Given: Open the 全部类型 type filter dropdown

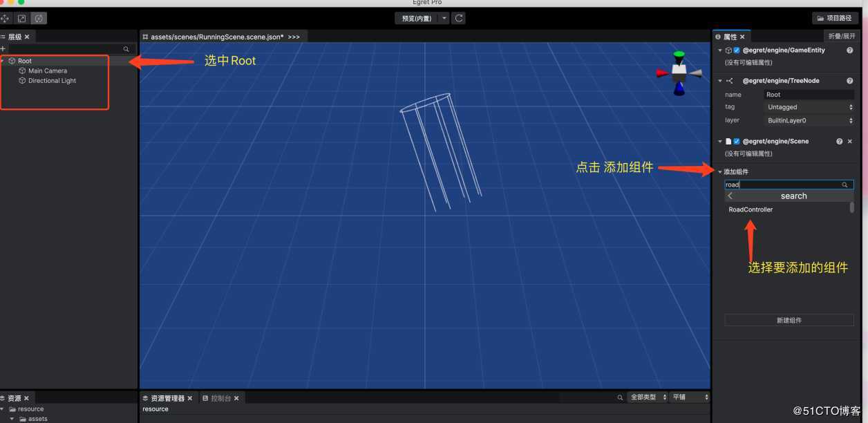Looking at the screenshot, I should tap(649, 397).
